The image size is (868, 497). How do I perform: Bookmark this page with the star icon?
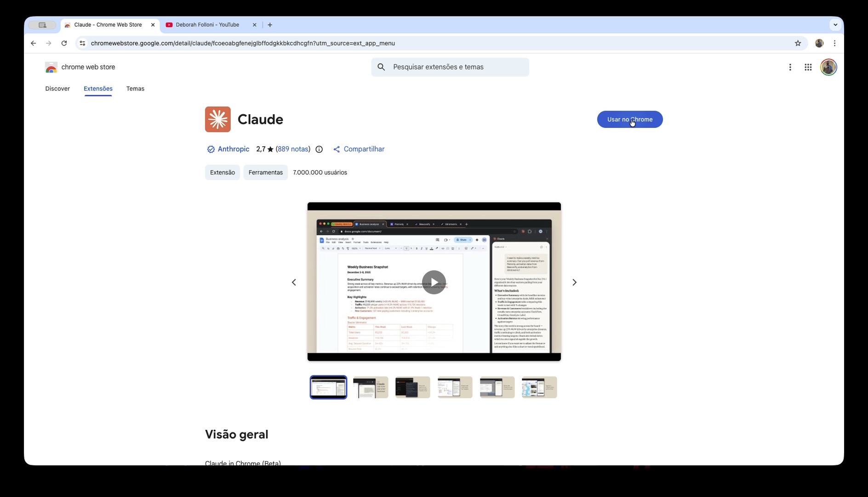tap(798, 43)
